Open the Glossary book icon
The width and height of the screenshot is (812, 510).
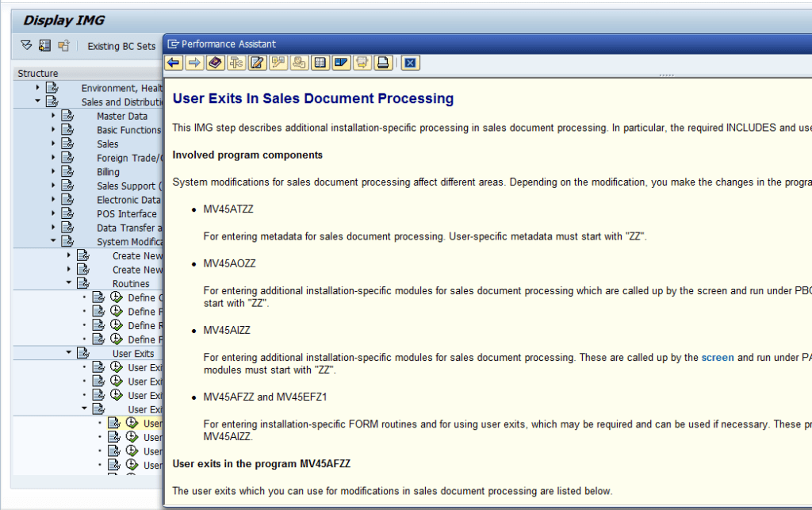(x=214, y=62)
